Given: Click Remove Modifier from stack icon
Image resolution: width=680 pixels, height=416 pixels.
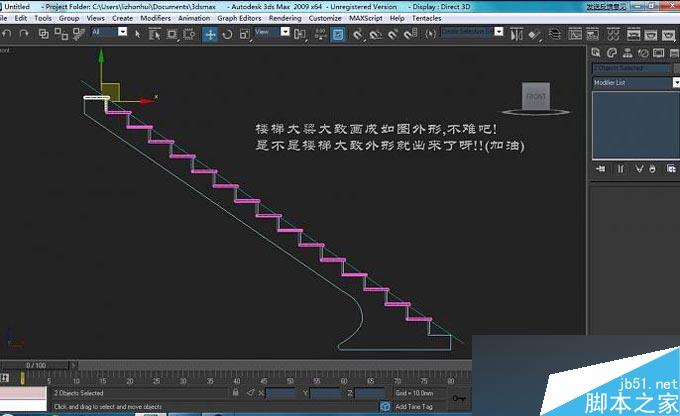Looking at the screenshot, I should (652, 169).
